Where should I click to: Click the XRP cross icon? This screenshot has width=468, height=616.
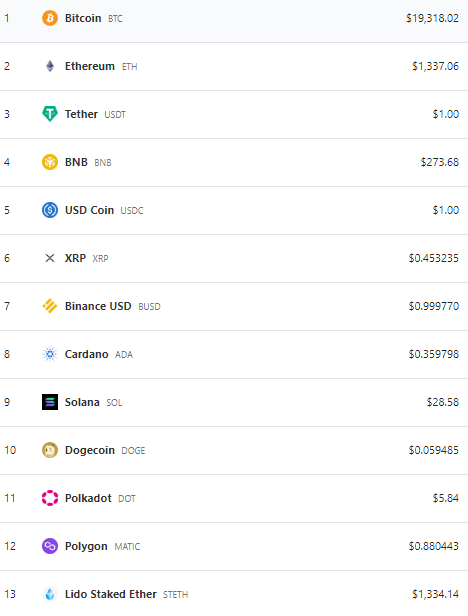tap(50, 258)
